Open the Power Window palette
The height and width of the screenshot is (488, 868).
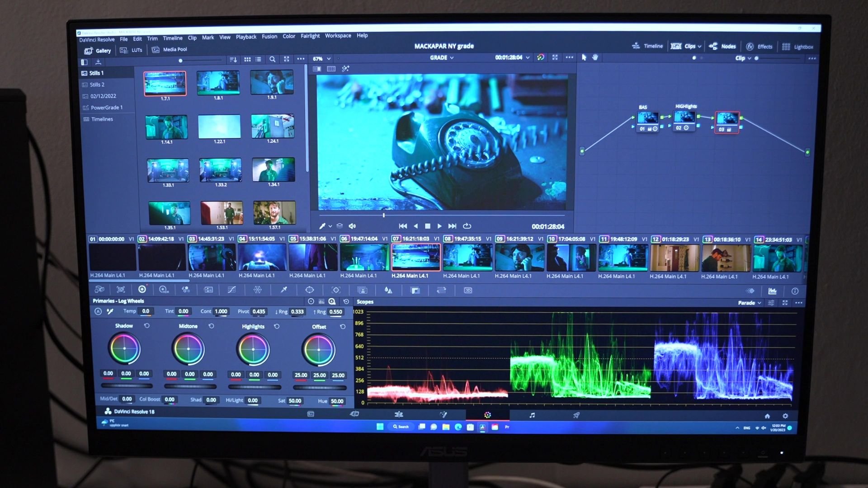[310, 290]
